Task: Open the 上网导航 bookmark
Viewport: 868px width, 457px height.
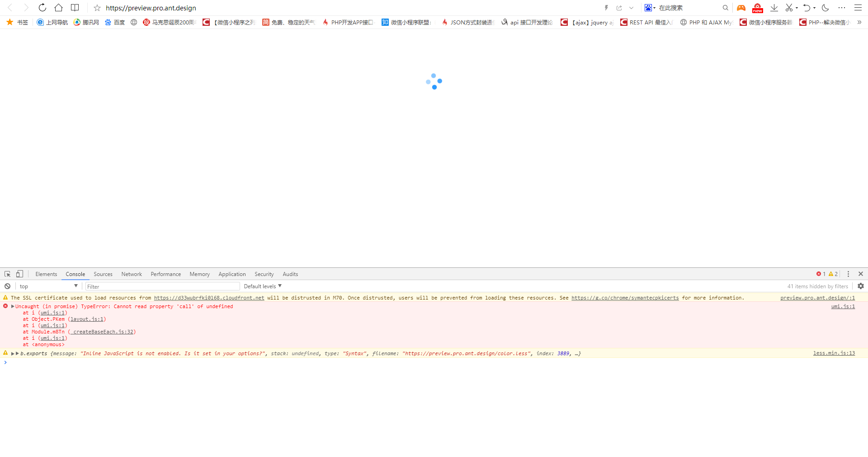Action: pos(52,22)
